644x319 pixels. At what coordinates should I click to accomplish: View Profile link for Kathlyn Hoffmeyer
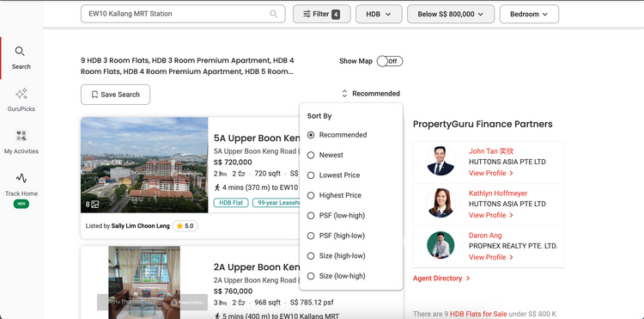[491, 216]
